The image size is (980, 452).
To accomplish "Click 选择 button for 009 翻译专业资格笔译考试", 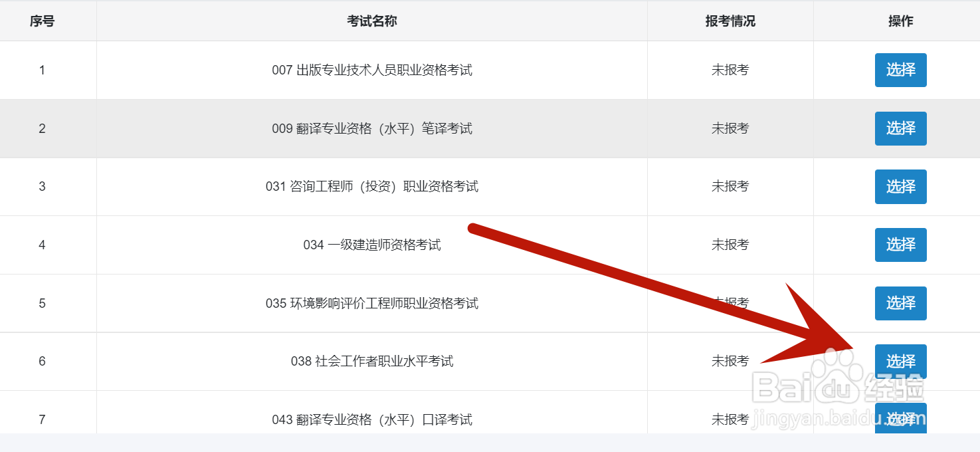I will pos(900,128).
